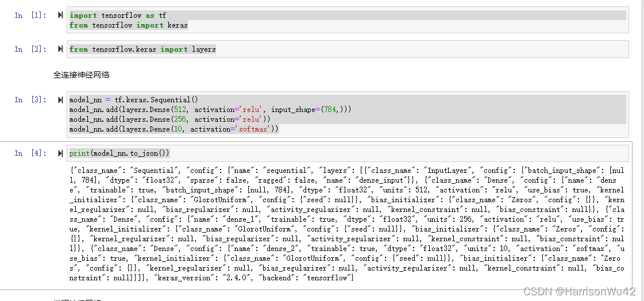Click the 'model_nn = tf.keras.Sequential()' line
644x301 pixels.
(x=133, y=100)
